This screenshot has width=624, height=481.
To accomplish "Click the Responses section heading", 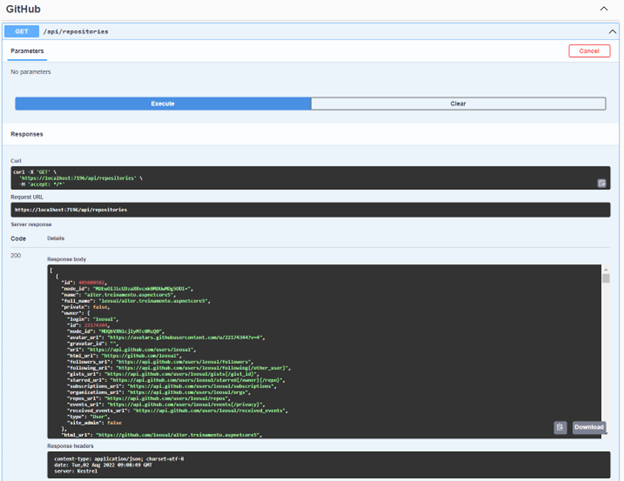I will pyautogui.click(x=27, y=134).
